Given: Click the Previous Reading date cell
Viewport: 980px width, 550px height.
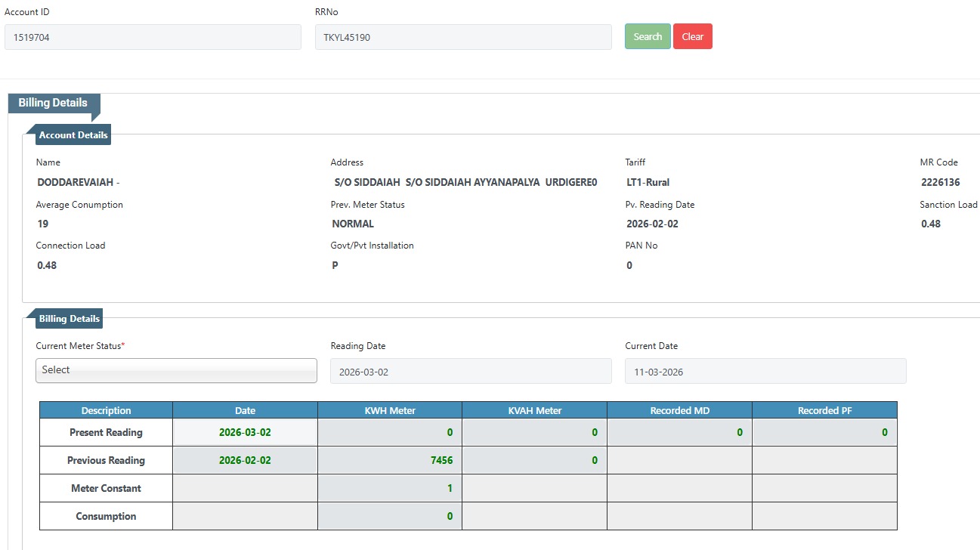Looking at the screenshot, I should (245, 460).
